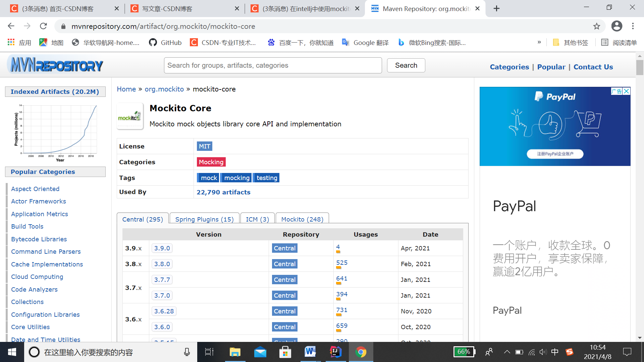Switch to the Spring Plugins (15) tab
This screenshot has width=644, height=362.
click(205, 219)
